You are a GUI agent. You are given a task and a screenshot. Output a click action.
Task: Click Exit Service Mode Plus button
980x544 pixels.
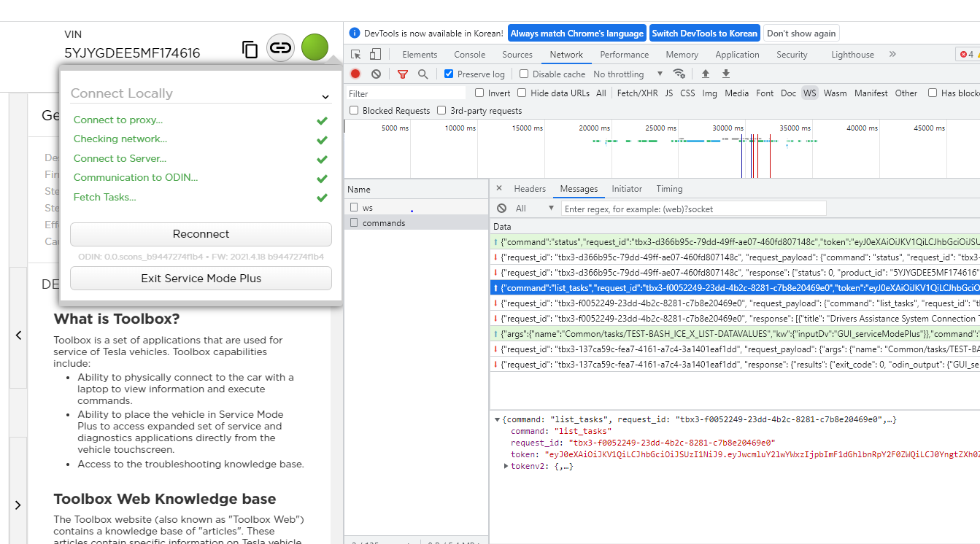(x=201, y=279)
